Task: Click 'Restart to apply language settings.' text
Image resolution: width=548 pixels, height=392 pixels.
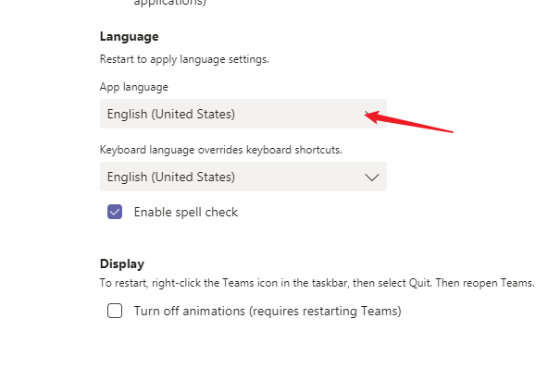Action: tap(184, 59)
